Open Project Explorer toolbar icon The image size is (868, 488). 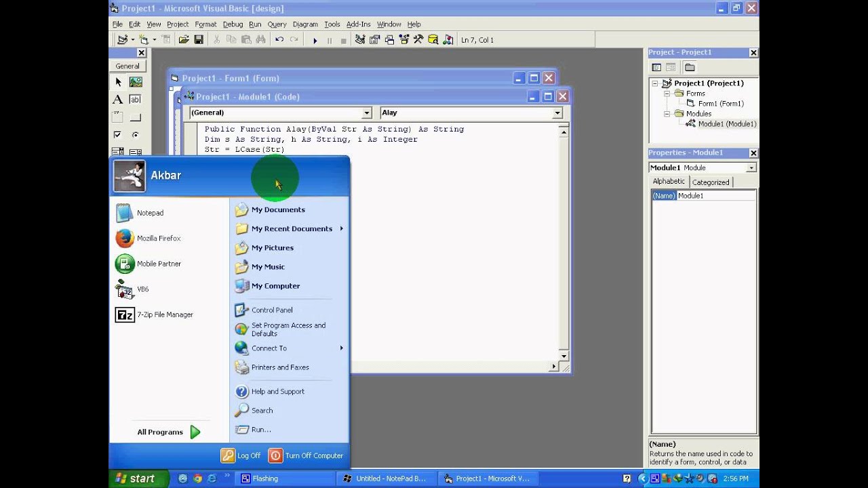click(x=360, y=40)
